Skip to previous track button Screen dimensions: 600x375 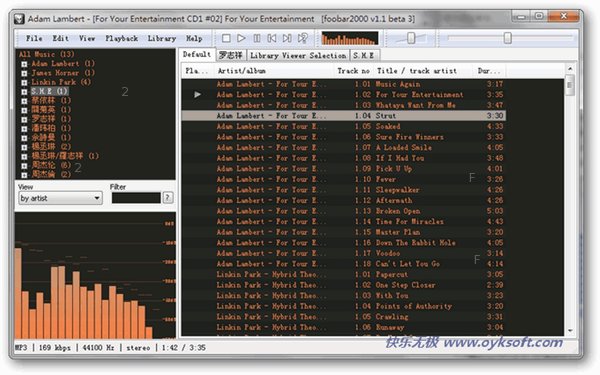tap(272, 38)
